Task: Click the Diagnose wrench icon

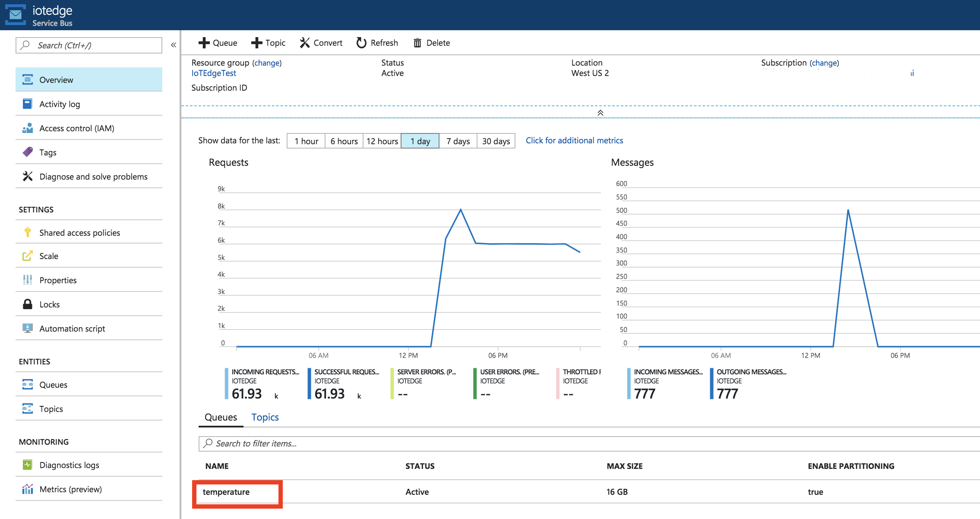Action: (x=28, y=176)
